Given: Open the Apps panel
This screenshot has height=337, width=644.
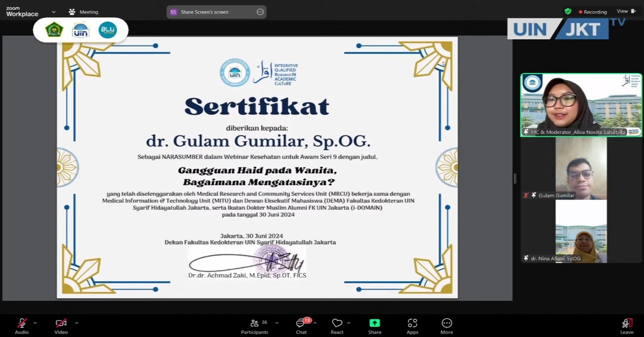Looking at the screenshot, I should coord(412,326).
